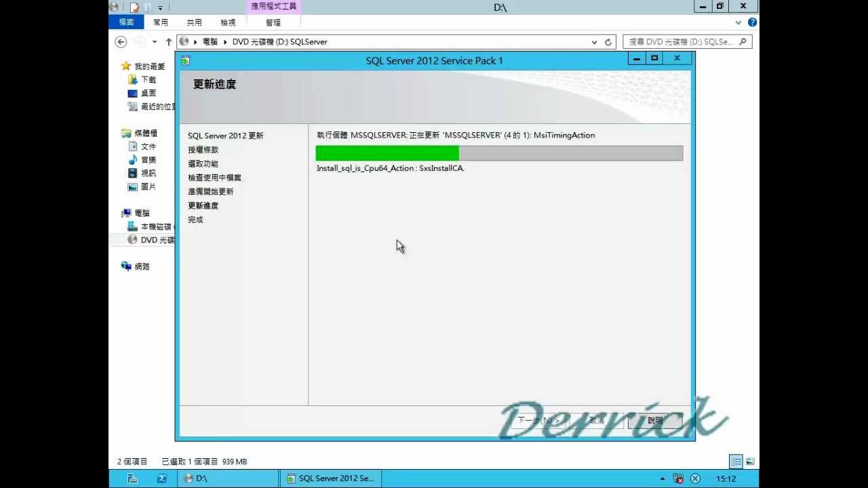Click the 完成 step in sidebar
Image resolution: width=868 pixels, height=488 pixels.
coord(195,220)
